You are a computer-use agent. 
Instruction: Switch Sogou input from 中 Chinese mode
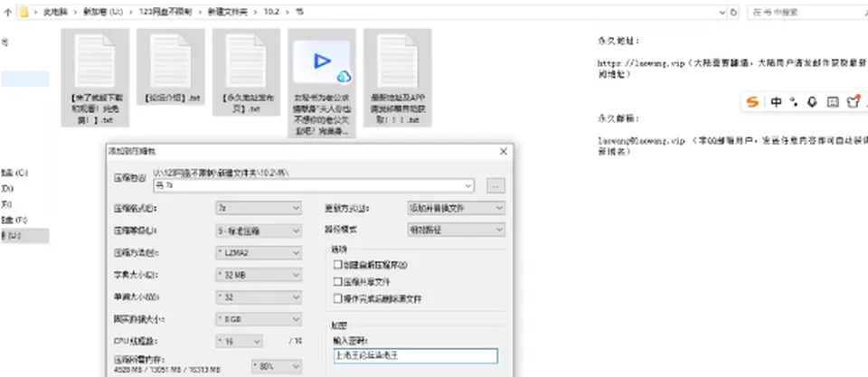click(x=776, y=102)
